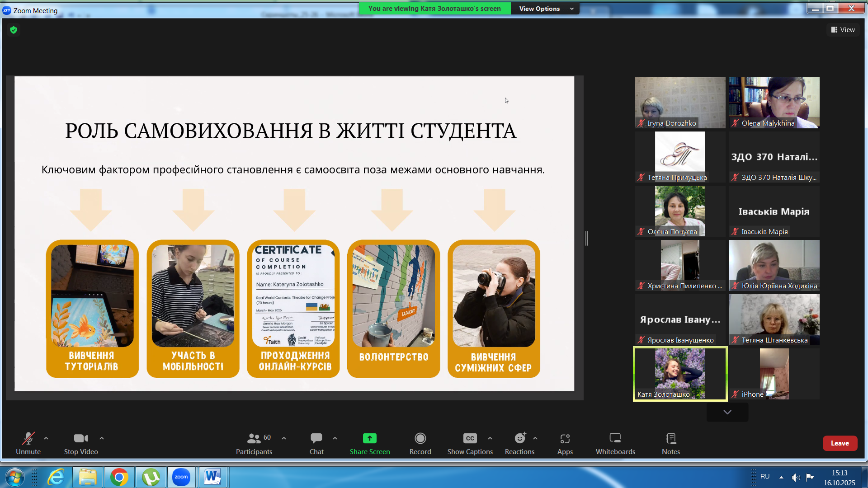Open the Reactions menu

click(x=519, y=443)
